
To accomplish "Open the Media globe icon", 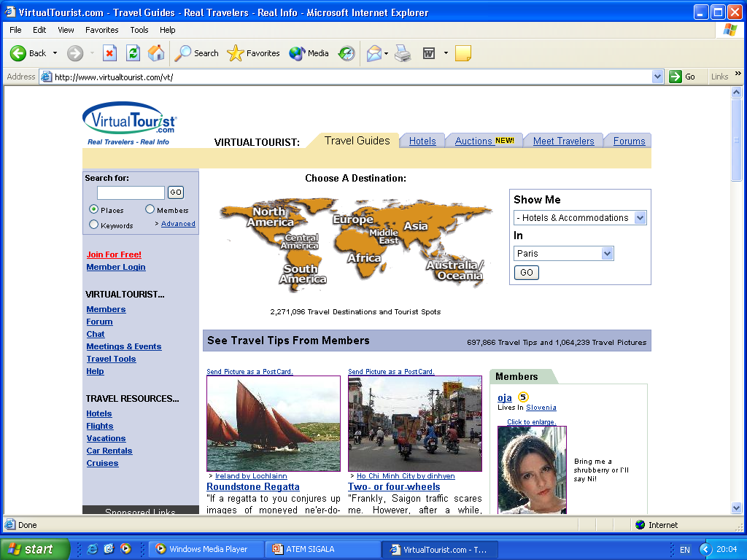I will 297,53.
